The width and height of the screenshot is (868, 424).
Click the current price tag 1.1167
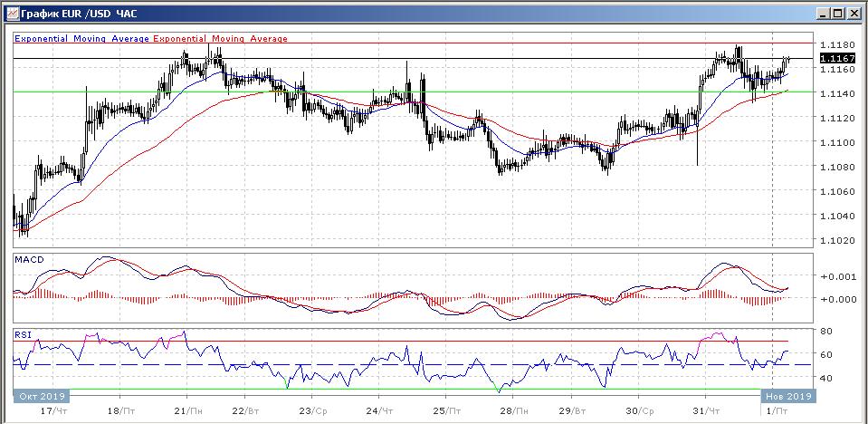point(836,58)
